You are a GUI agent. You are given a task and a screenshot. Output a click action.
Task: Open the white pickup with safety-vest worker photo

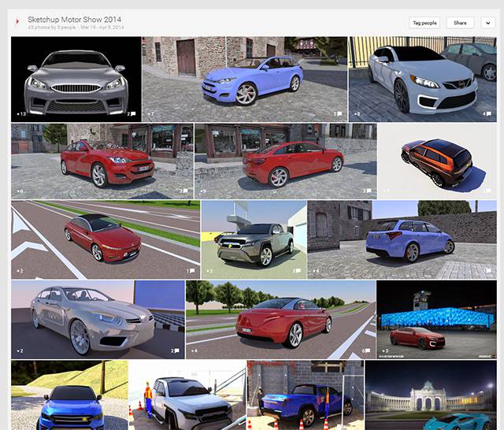[x=187, y=395]
